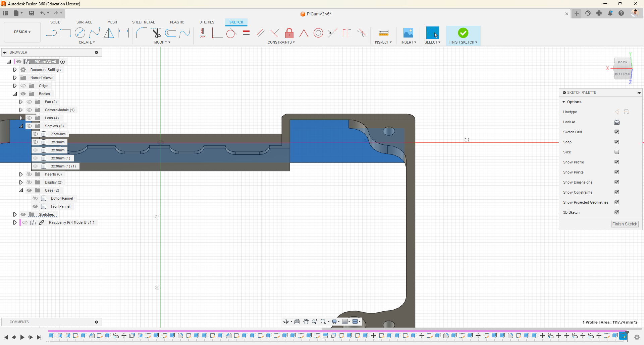644x345 pixels.
Task: Click the Look At icon in Sketch Palette
Action: (617, 122)
